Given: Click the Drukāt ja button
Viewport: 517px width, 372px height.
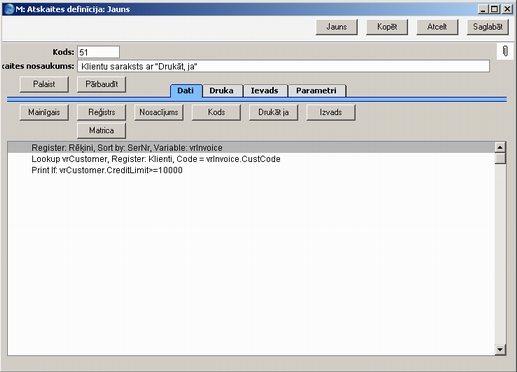Looking at the screenshot, I should click(x=273, y=112).
